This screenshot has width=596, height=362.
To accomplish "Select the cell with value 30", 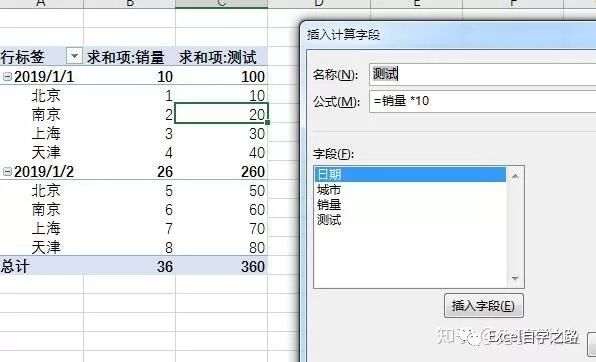I will [x=222, y=133].
